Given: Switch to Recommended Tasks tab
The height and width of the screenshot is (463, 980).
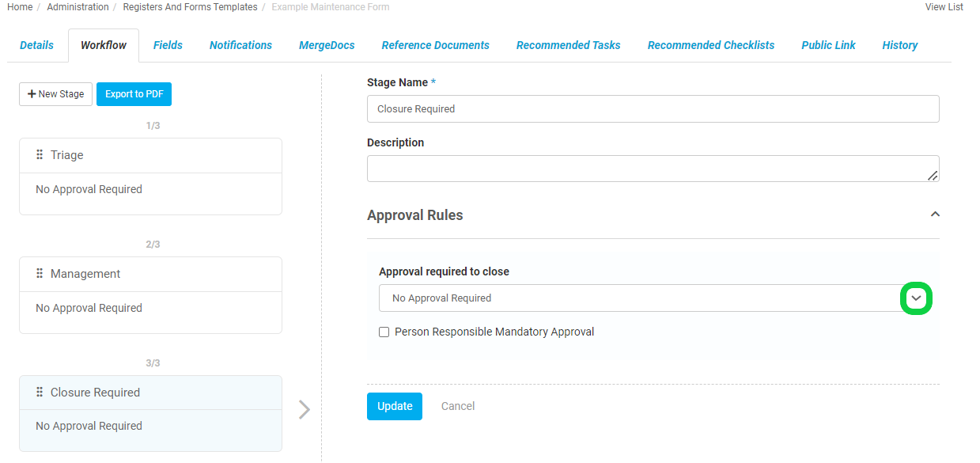Looking at the screenshot, I should 568,45.
